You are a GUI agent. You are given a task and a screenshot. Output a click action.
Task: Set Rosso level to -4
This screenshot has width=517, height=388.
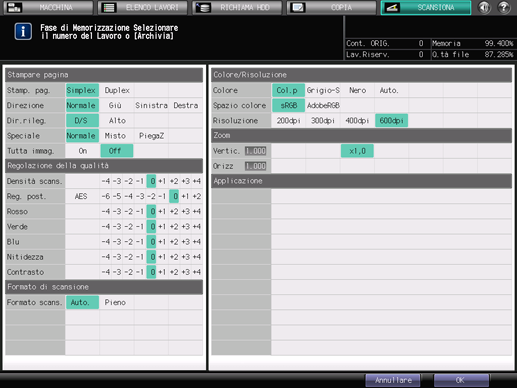click(106, 211)
